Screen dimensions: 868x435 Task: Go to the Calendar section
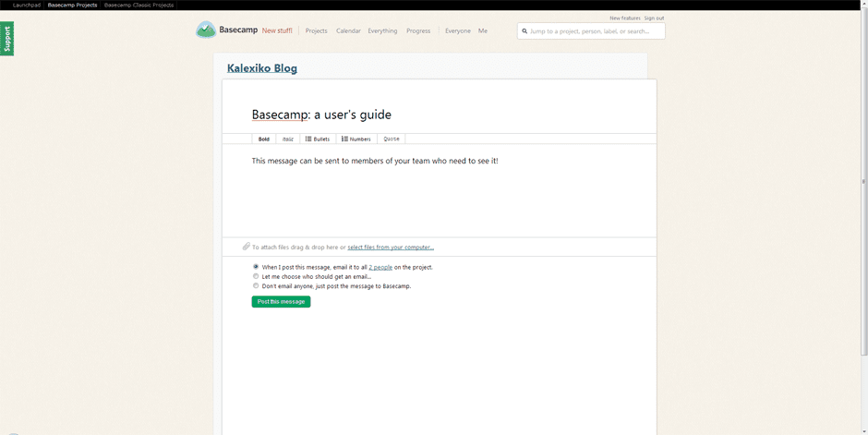pos(348,31)
